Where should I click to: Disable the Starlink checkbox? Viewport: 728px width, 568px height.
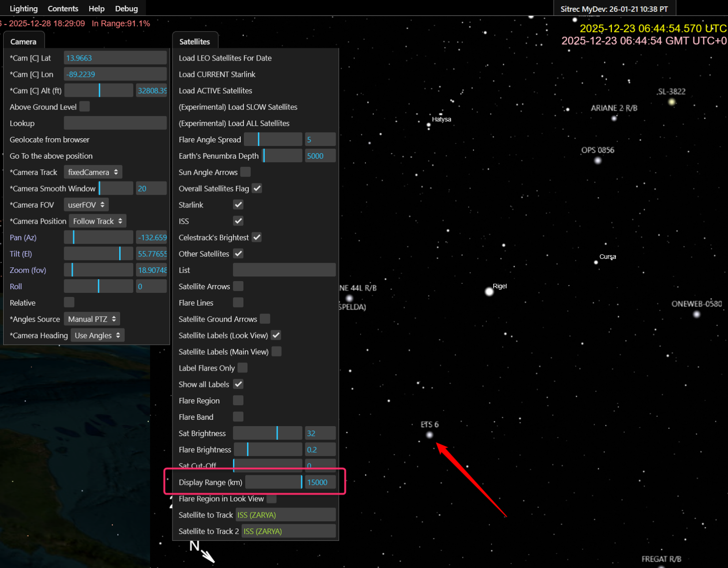point(238,205)
